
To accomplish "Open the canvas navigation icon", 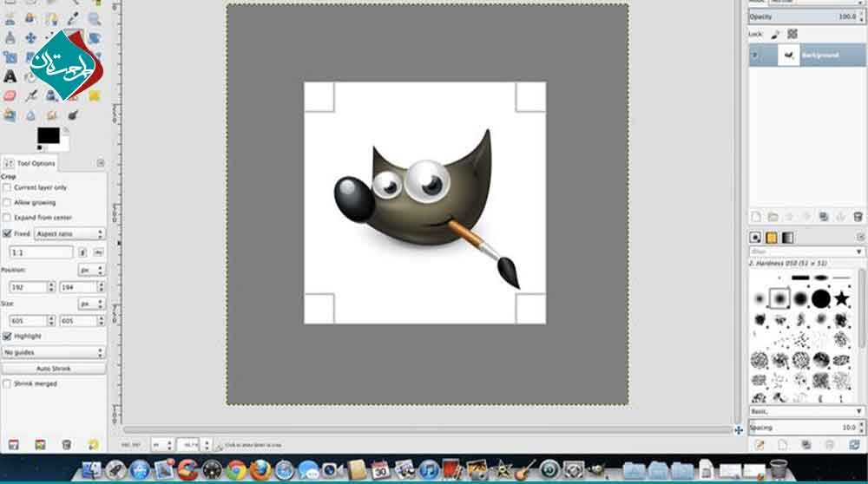I will coord(739,430).
